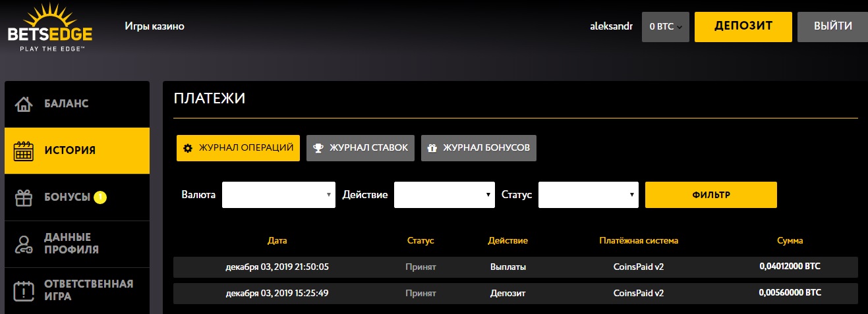The width and height of the screenshot is (868, 314).
Task: Click CoinsPaid v2 in the Выплаты row
Action: 638,267
